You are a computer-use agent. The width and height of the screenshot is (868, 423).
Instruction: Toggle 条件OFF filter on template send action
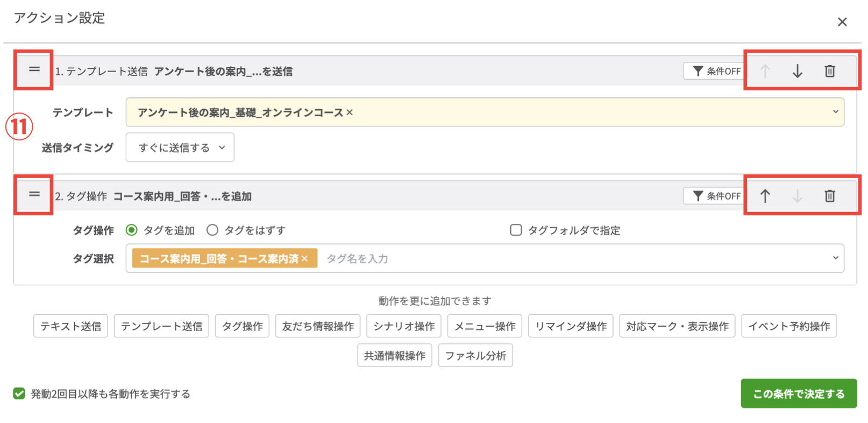[x=716, y=71]
